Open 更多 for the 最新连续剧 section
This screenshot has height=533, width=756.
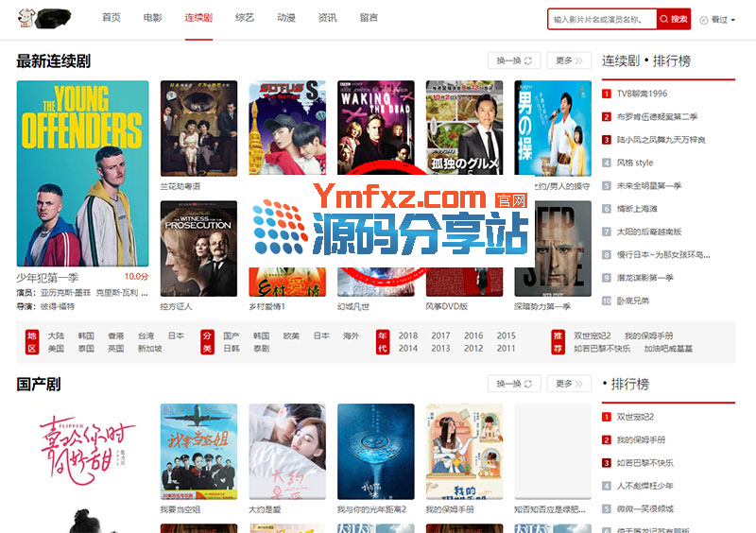[569, 60]
